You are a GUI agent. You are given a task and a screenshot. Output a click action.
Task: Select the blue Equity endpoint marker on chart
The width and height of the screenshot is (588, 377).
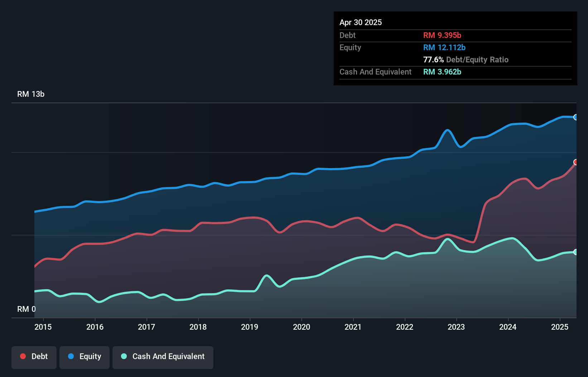[x=575, y=117]
